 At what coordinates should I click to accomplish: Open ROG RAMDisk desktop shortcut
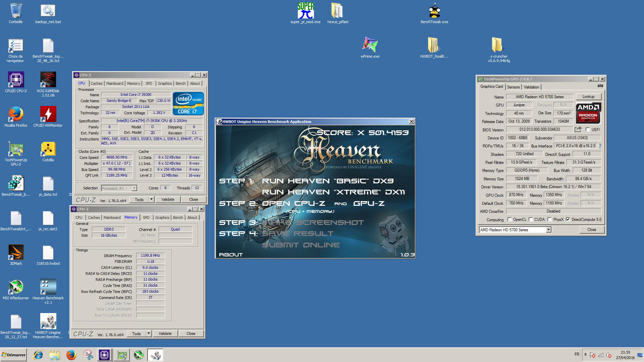pos(48,84)
